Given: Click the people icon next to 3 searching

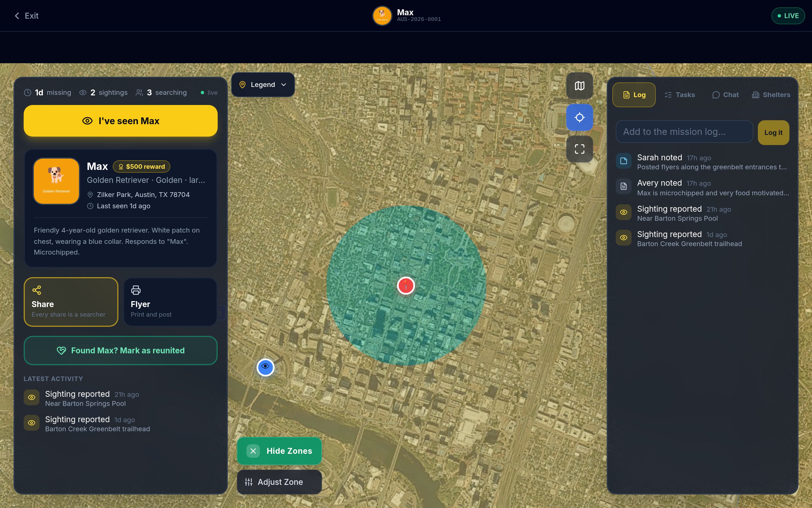Looking at the screenshot, I should point(139,93).
